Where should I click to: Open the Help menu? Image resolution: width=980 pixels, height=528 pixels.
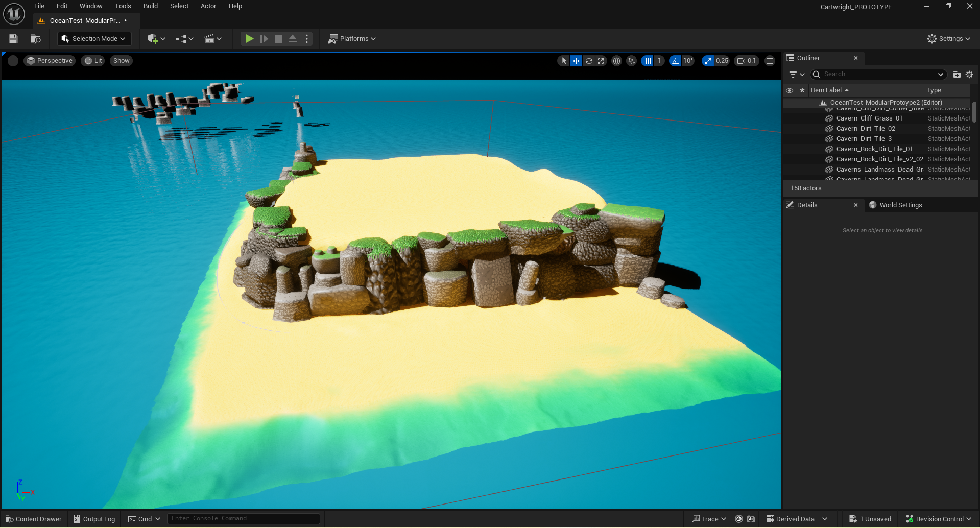point(235,6)
